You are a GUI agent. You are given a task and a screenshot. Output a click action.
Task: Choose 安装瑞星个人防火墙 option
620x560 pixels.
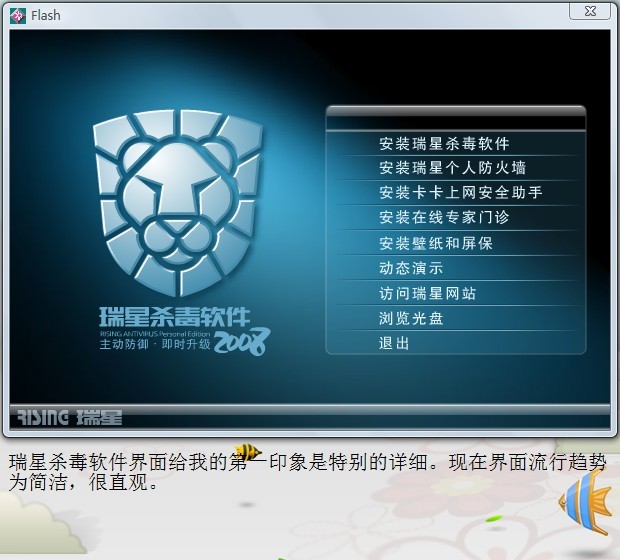(452, 168)
